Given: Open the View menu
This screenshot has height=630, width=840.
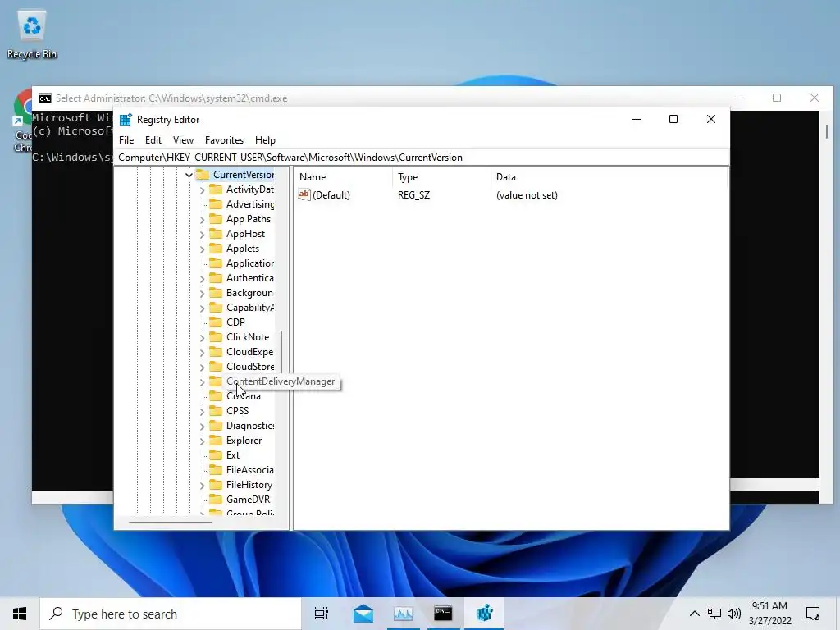Looking at the screenshot, I should [x=183, y=139].
